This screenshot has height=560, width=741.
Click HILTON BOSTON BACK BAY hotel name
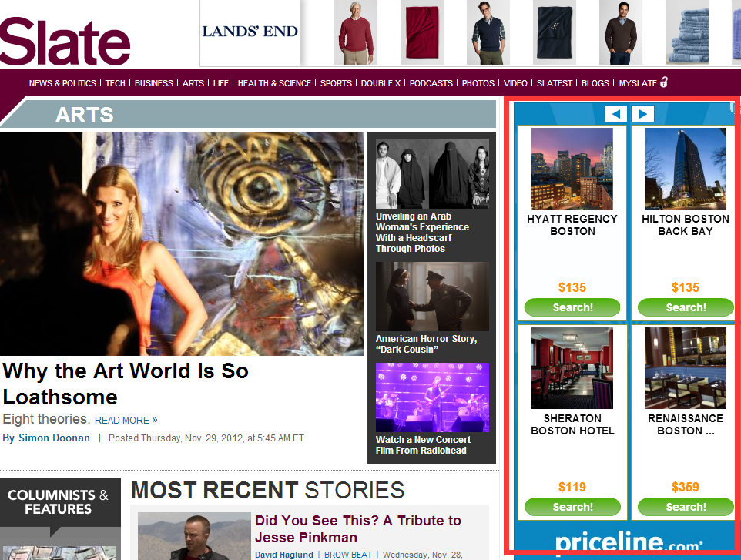click(x=686, y=225)
